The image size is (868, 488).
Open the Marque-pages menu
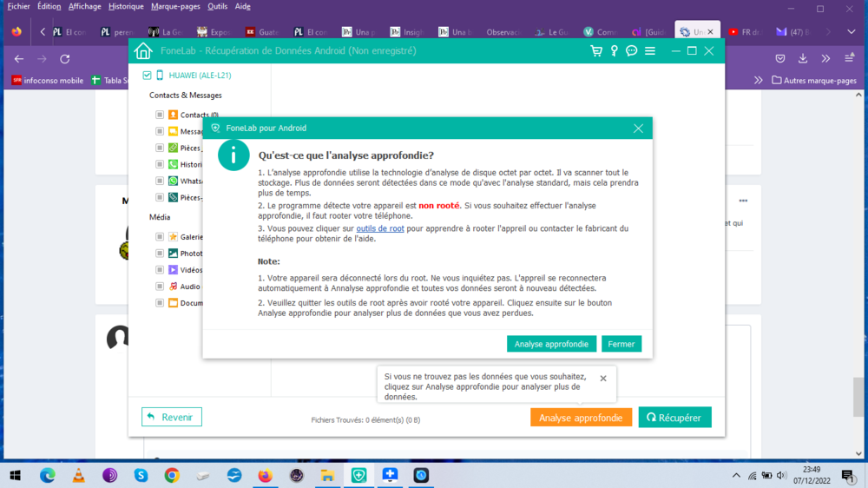[x=176, y=6]
